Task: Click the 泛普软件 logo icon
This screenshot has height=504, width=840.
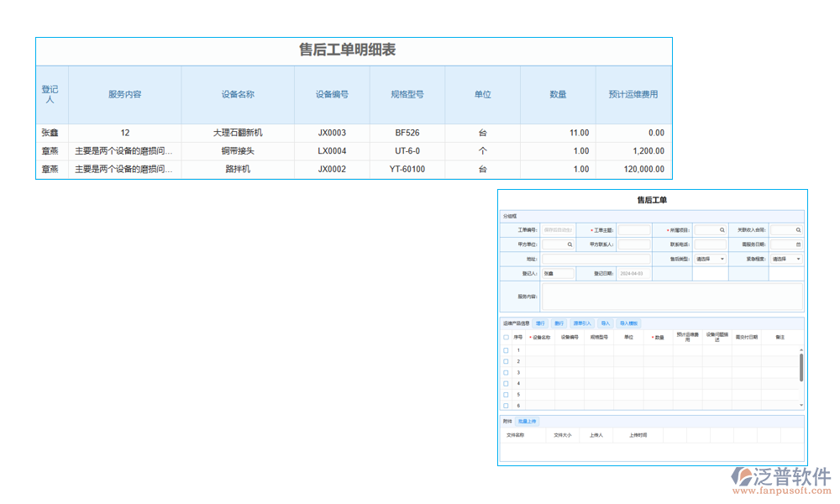Action: point(742,477)
